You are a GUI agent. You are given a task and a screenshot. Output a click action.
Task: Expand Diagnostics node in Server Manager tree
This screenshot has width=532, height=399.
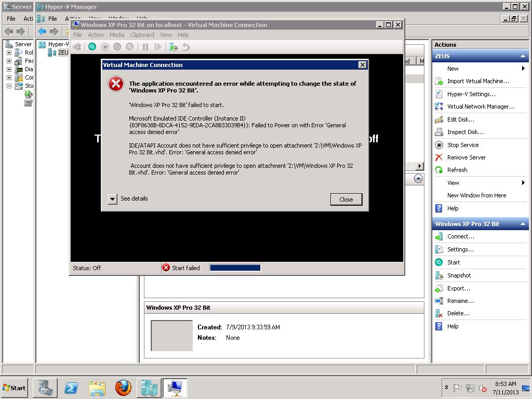[x=9, y=69]
